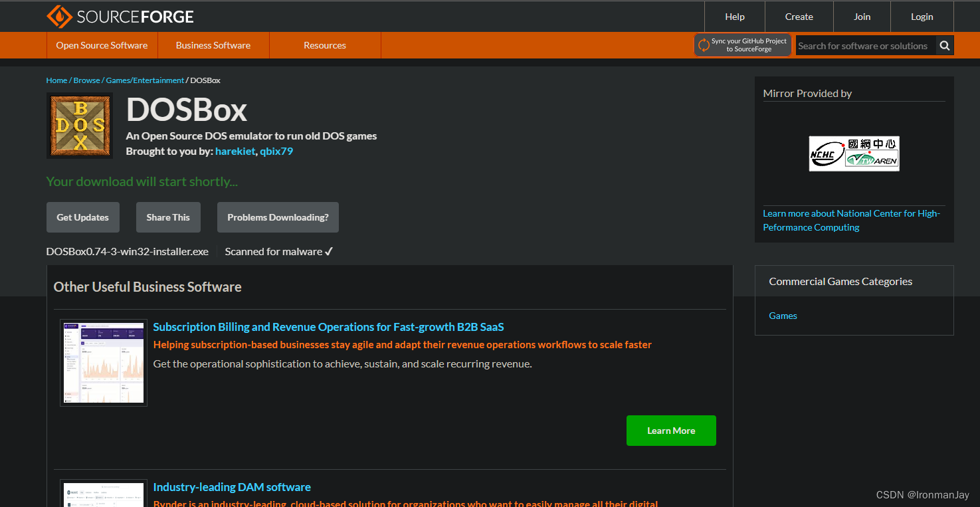Image resolution: width=980 pixels, height=507 pixels.
Task: Click the Helping subscription-based businesses orange tagline
Action: click(x=403, y=345)
